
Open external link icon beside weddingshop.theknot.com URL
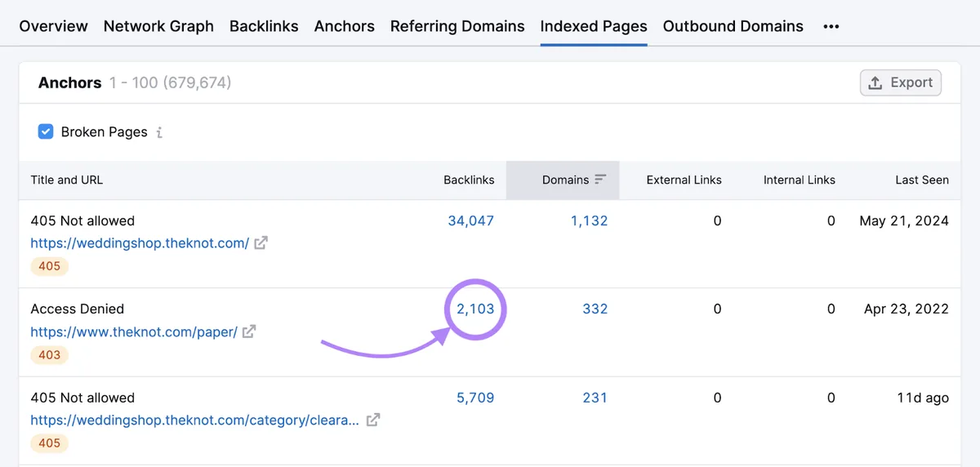pos(261,243)
